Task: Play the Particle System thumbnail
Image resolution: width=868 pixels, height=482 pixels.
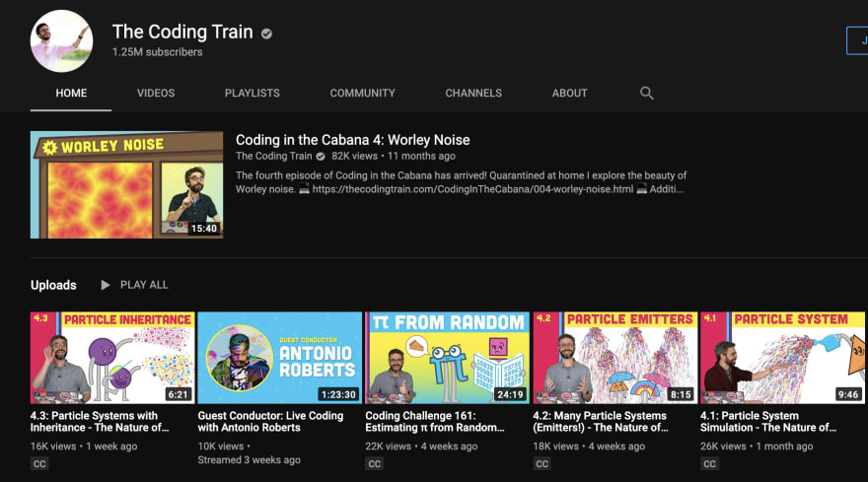Action: click(782, 358)
